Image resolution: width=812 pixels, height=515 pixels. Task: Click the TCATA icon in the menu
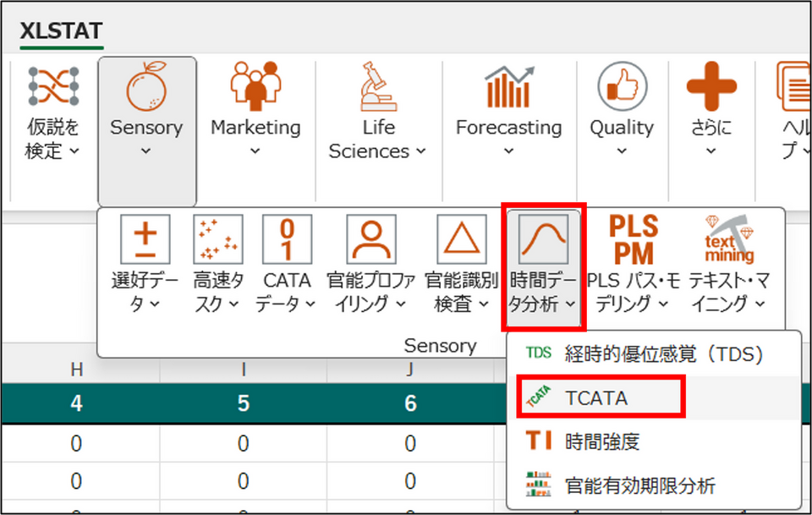(x=539, y=397)
